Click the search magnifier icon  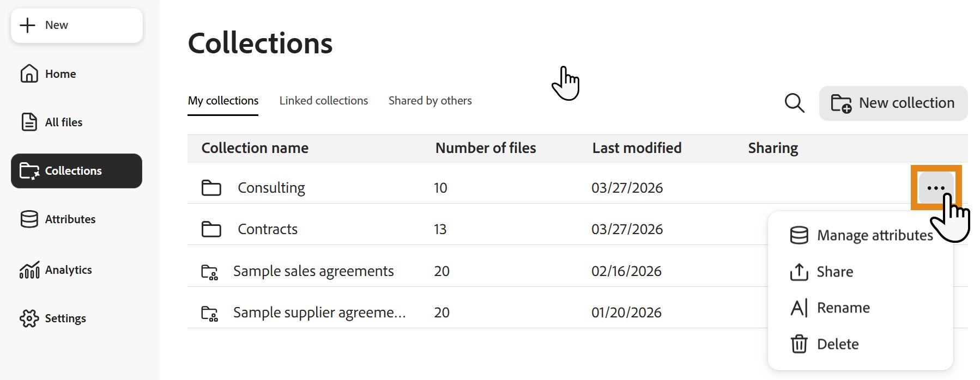[x=794, y=102]
